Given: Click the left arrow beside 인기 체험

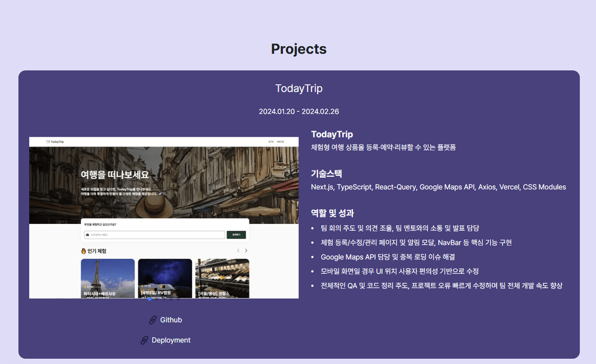Looking at the screenshot, I should point(238,250).
